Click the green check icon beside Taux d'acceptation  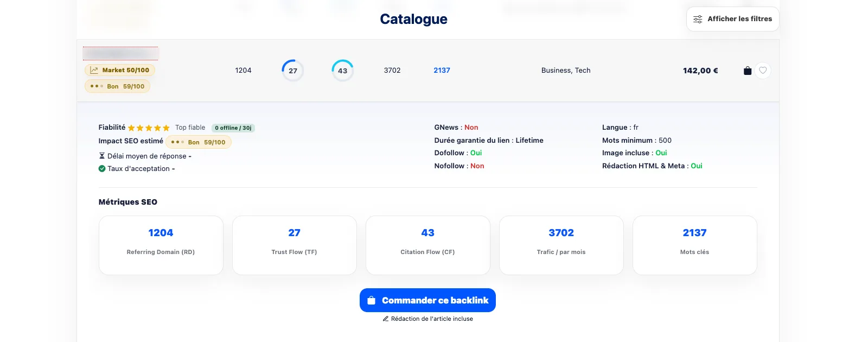[x=102, y=169]
